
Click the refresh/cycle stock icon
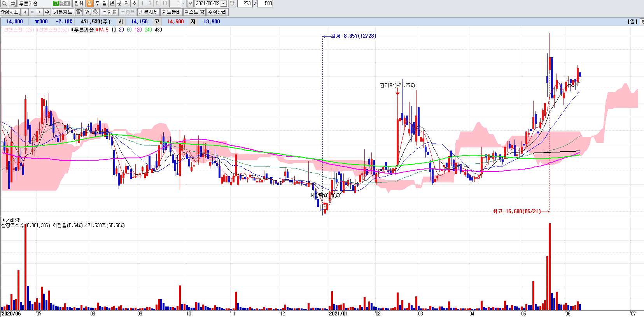13,4
